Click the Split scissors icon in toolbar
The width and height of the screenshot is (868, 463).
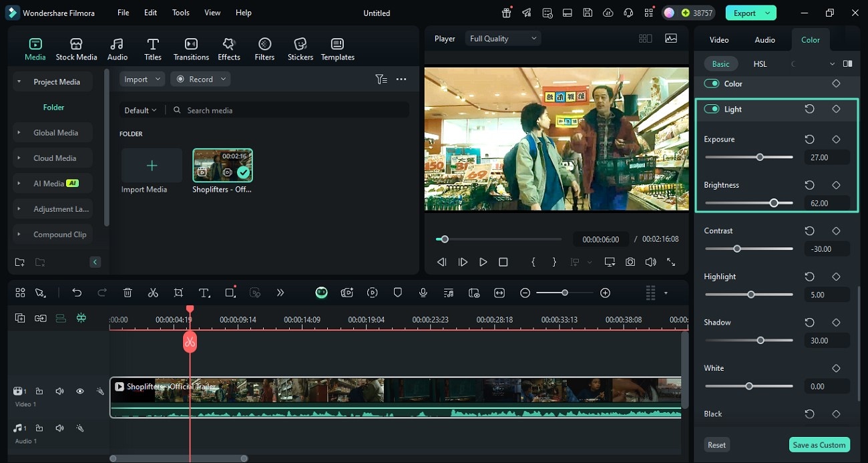click(153, 293)
